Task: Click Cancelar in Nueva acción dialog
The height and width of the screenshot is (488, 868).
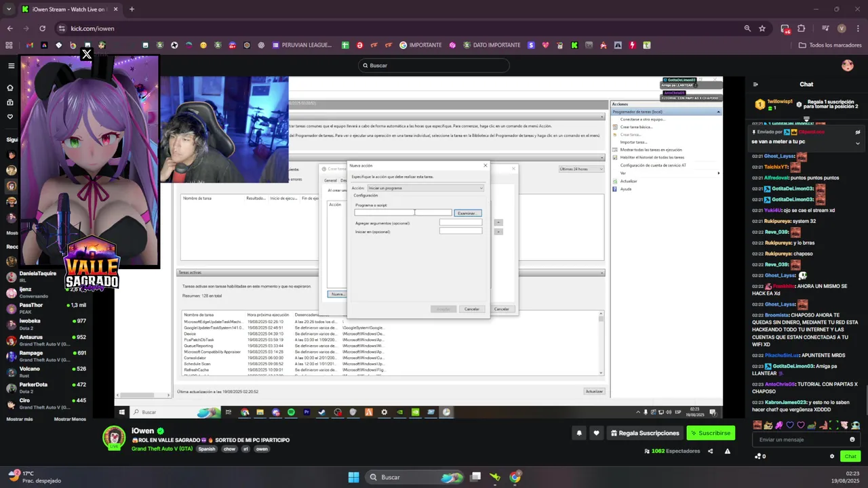Action: 471,309
